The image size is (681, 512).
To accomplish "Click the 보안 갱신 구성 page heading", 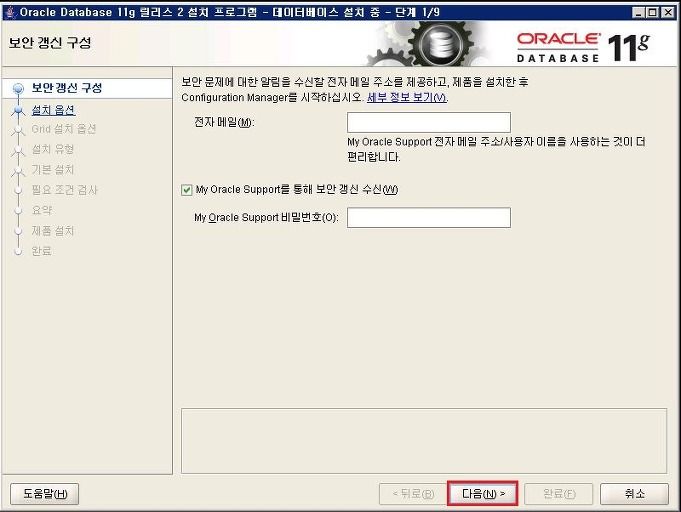I will pos(50,43).
